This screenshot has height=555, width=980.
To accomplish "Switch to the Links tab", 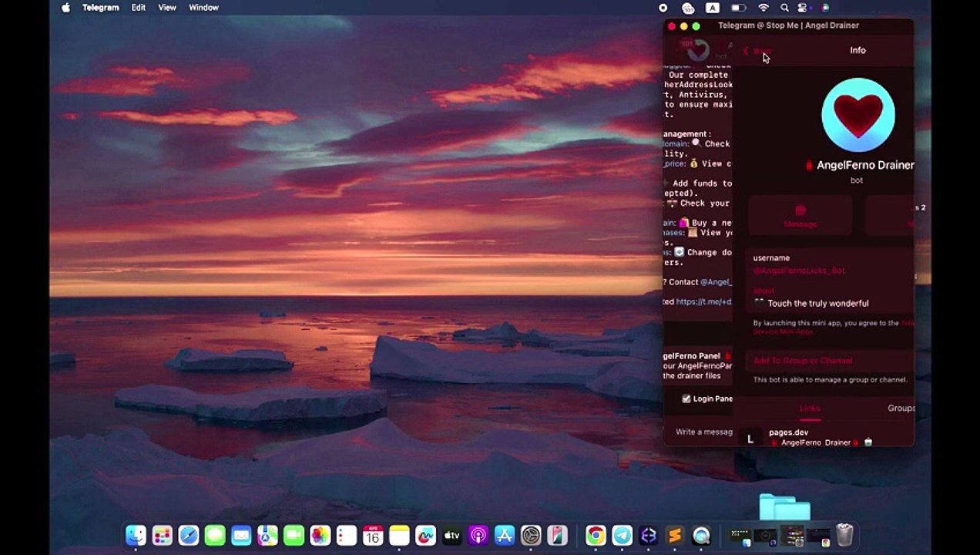I will (810, 408).
